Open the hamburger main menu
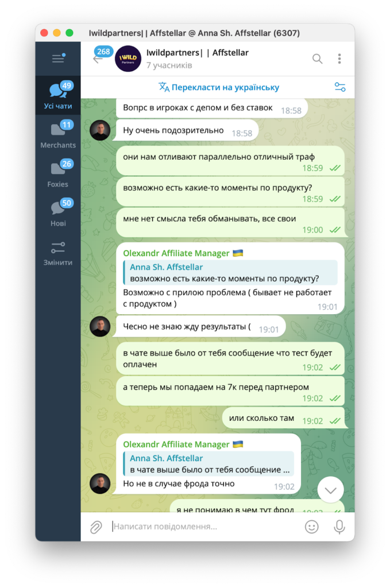This screenshot has width=390, height=588. [58, 58]
